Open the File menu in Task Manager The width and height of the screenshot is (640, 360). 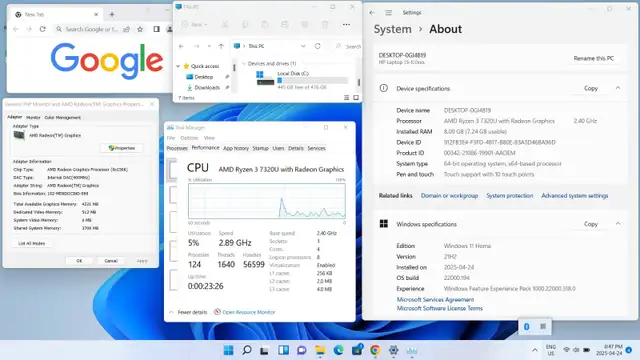tap(171, 138)
